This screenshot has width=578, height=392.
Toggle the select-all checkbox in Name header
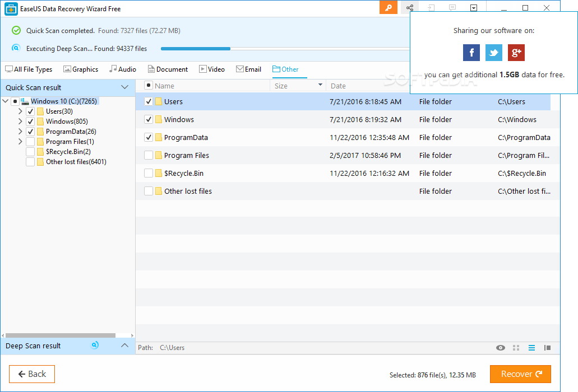tap(148, 85)
